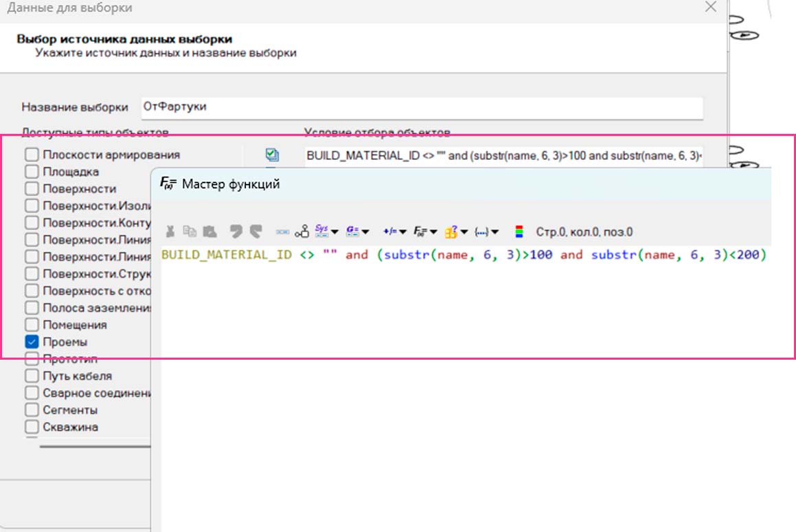Click the Cut icon in the function wizard toolbar

click(170, 232)
